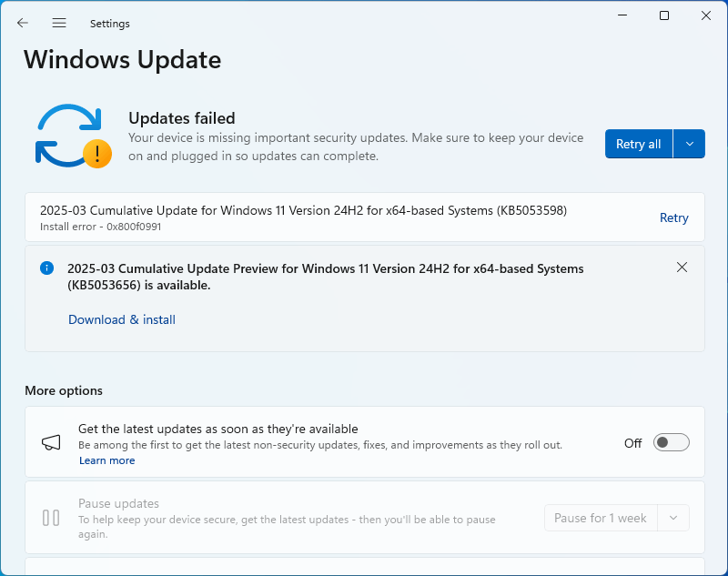Click the 'Settings' window title text
Image resolution: width=728 pixels, height=576 pixels.
(x=110, y=24)
